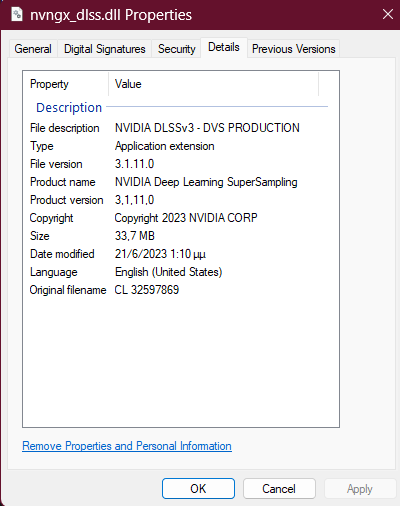Open the Digital Signatures tab

tap(105, 49)
